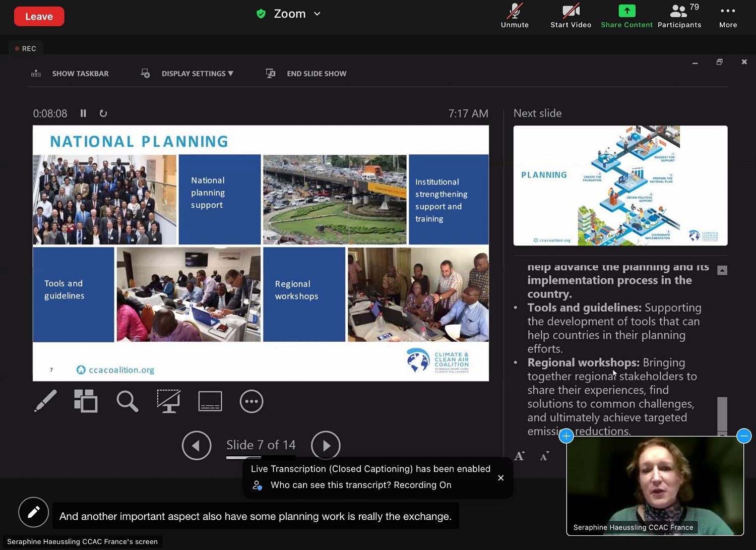Viewport: 756px width, 550px height.
Task: Click the blue plus on video thumbnail
Action: point(566,436)
